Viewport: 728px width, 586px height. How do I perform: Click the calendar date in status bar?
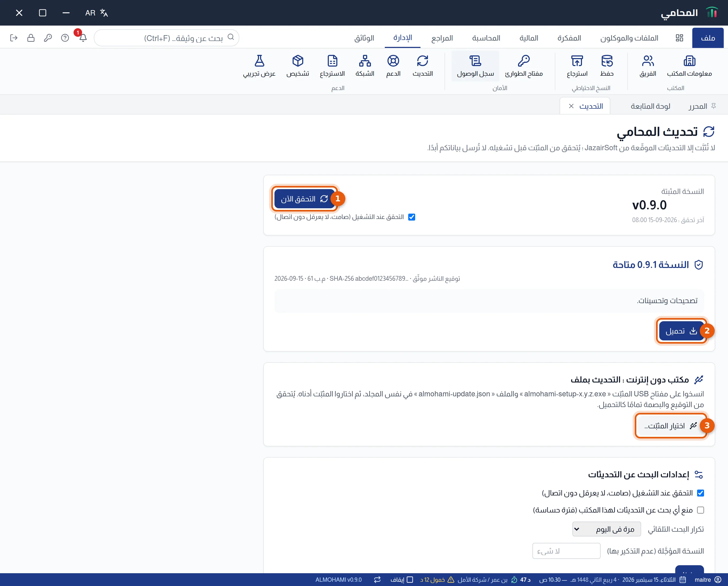click(x=654, y=580)
